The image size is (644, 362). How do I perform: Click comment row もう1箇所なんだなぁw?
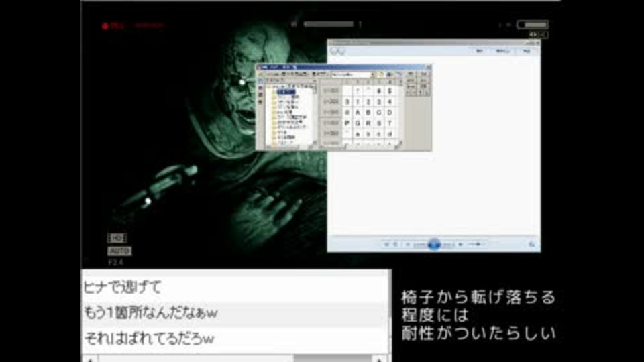click(235, 313)
